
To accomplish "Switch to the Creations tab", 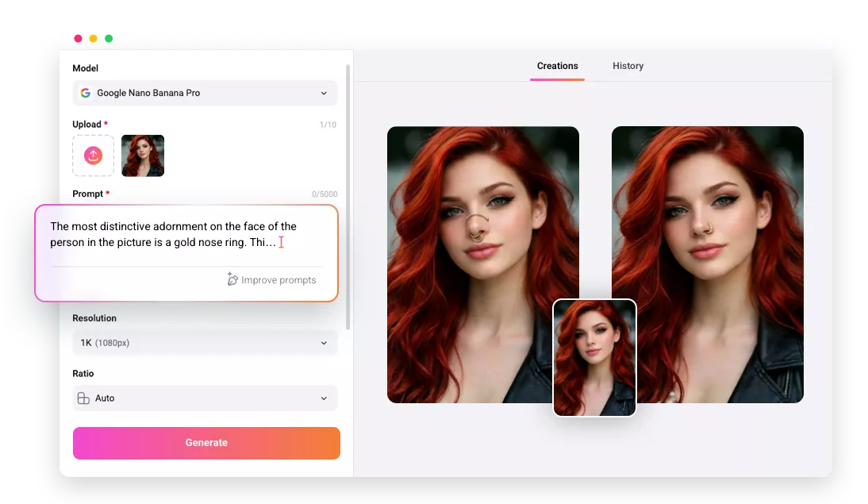I will pos(557,66).
